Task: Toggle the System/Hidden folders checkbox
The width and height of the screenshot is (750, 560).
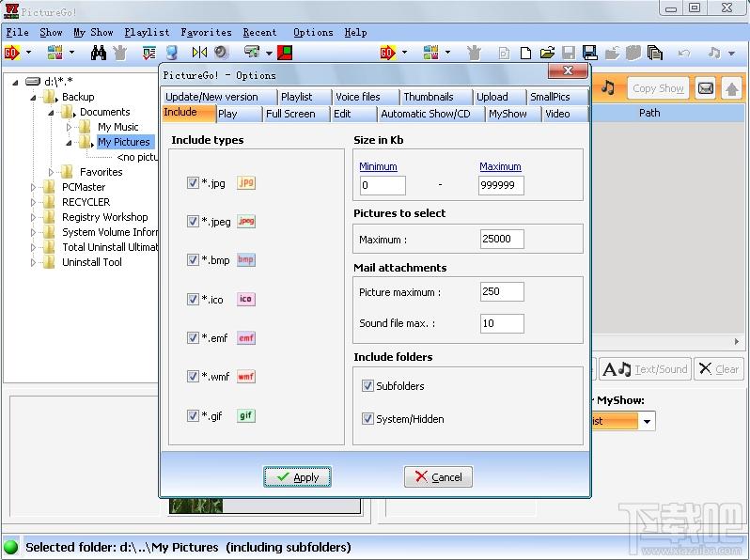Action: 367,419
